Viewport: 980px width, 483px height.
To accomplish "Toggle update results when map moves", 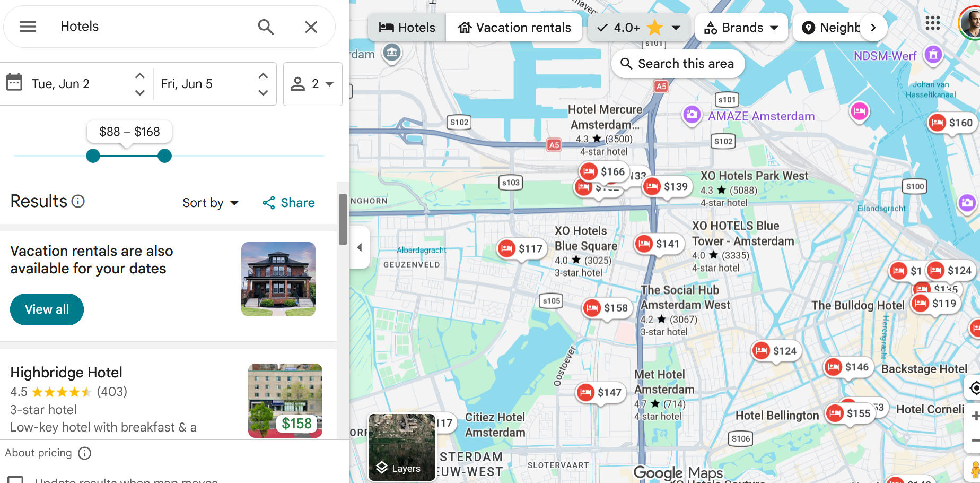I will click(x=15, y=480).
